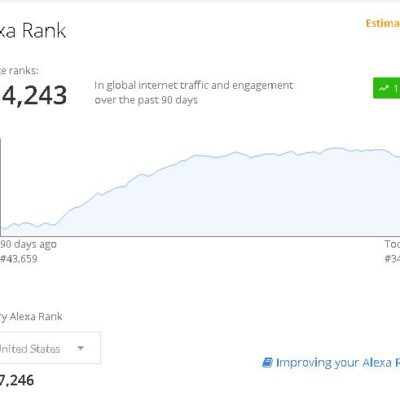Screen dimensions: 400x400
Task: Open the United States country dropdown
Action: [x=49, y=348]
